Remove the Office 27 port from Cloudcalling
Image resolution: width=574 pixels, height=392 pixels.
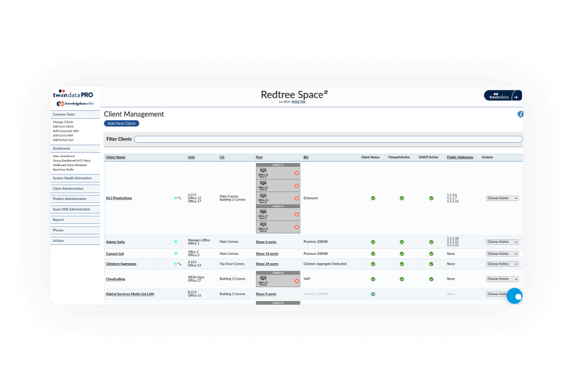(297, 281)
